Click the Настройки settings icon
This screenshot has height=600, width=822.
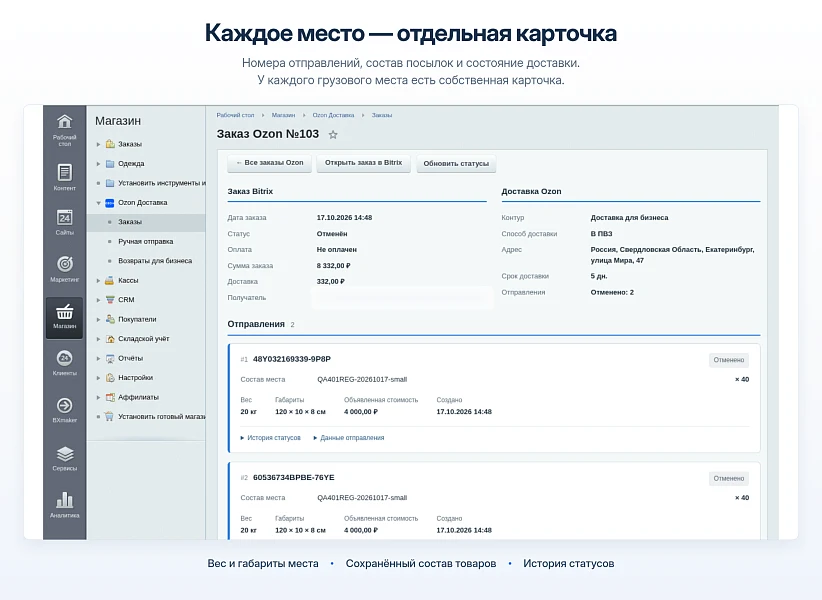click(110, 378)
